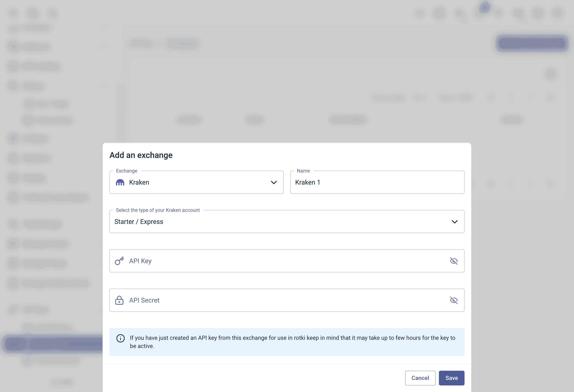Cancel adding the exchange
This screenshot has width=574, height=392.
[420, 378]
